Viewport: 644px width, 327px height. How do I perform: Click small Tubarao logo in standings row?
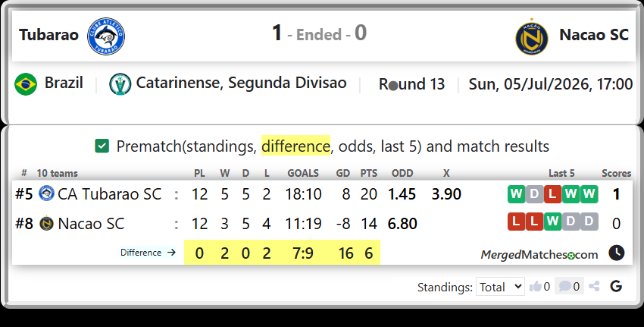pos(46,193)
